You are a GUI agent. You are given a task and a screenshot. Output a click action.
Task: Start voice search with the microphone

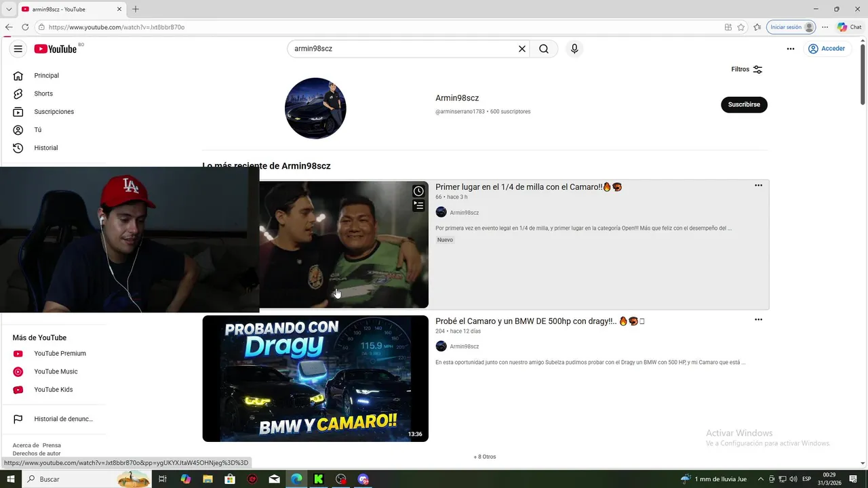click(x=574, y=49)
